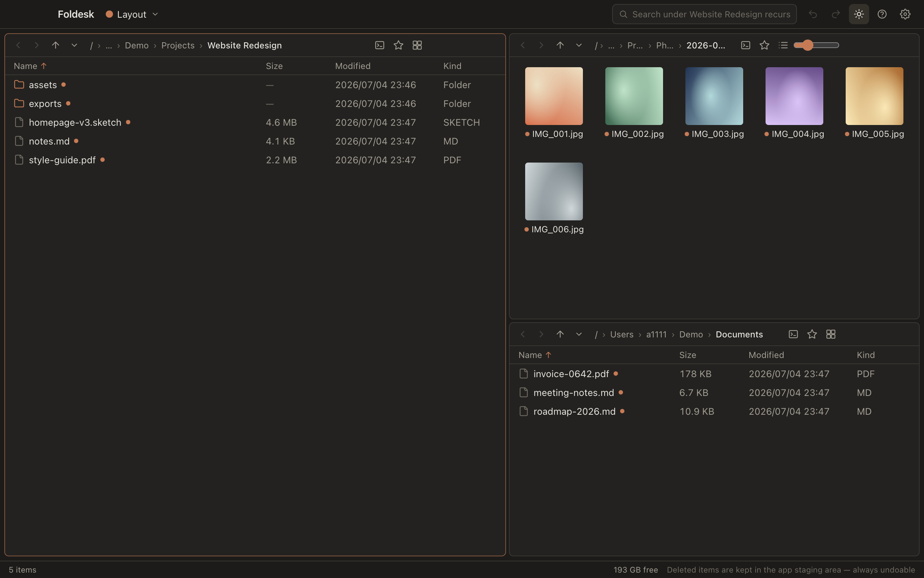Switch Documents pane to grid view
924x578 pixels.
coord(831,334)
